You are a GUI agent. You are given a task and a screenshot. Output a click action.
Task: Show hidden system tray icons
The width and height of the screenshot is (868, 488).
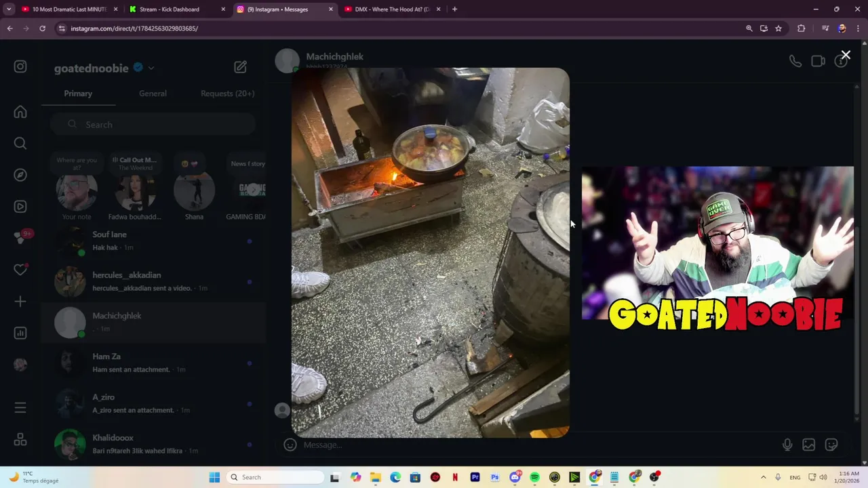[763, 477]
